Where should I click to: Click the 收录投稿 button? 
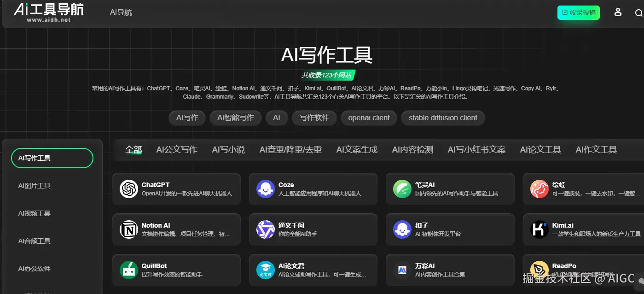click(x=579, y=12)
